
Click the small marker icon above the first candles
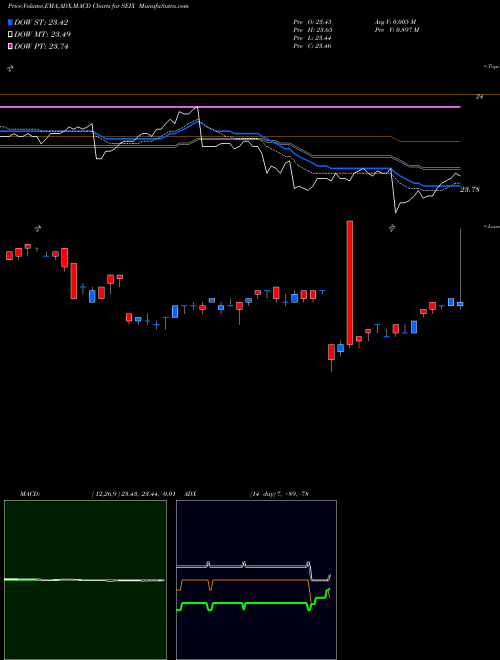pyautogui.click(x=37, y=229)
